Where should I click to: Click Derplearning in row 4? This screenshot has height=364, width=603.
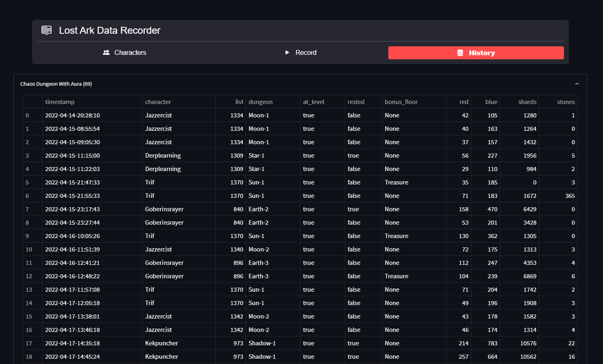pos(179,169)
